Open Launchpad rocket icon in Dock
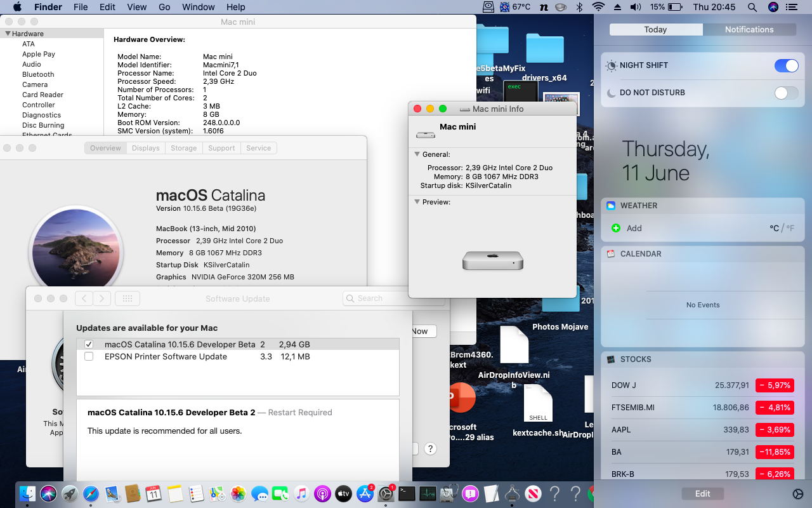This screenshot has height=508, width=812. point(70,493)
